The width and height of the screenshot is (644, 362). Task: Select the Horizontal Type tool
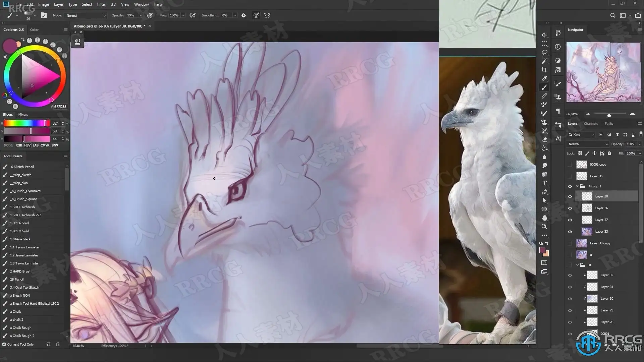(544, 183)
